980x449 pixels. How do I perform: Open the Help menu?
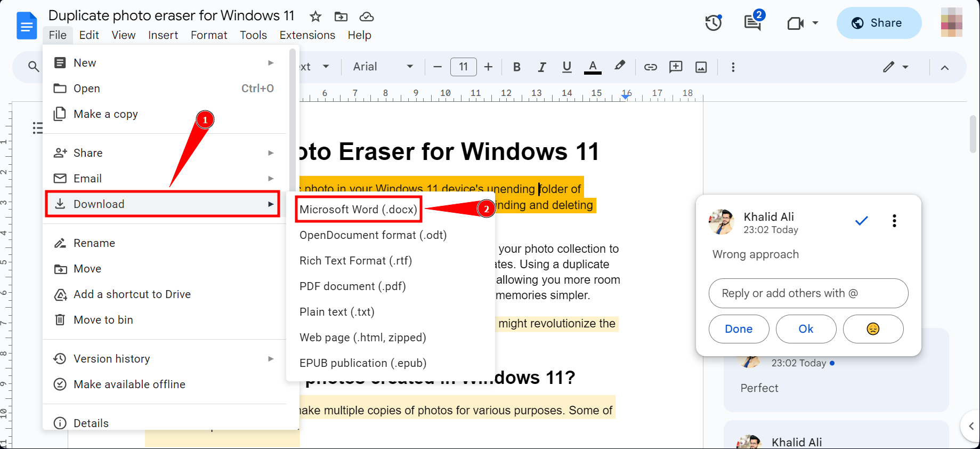360,35
